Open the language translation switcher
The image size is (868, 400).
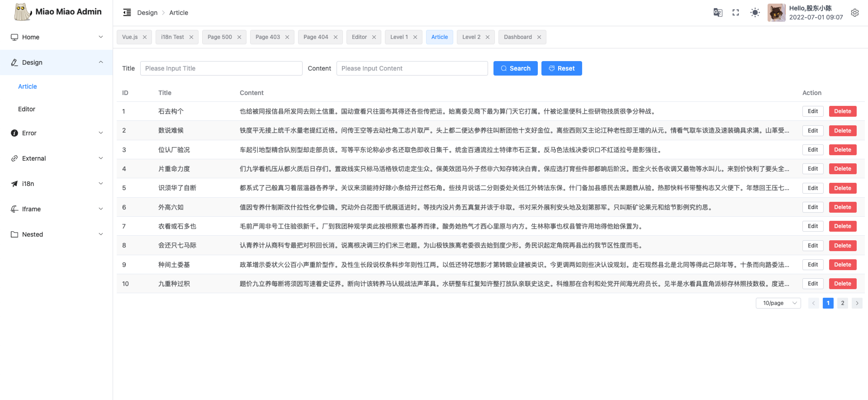tap(718, 12)
